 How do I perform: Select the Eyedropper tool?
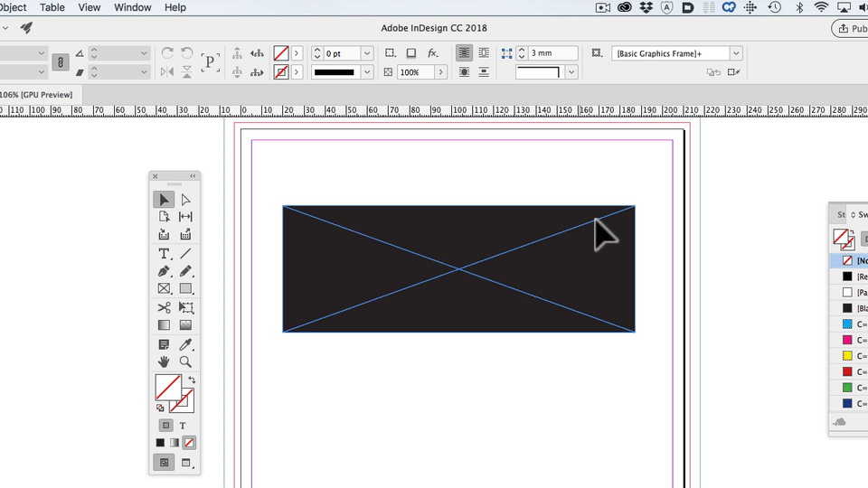[185, 344]
